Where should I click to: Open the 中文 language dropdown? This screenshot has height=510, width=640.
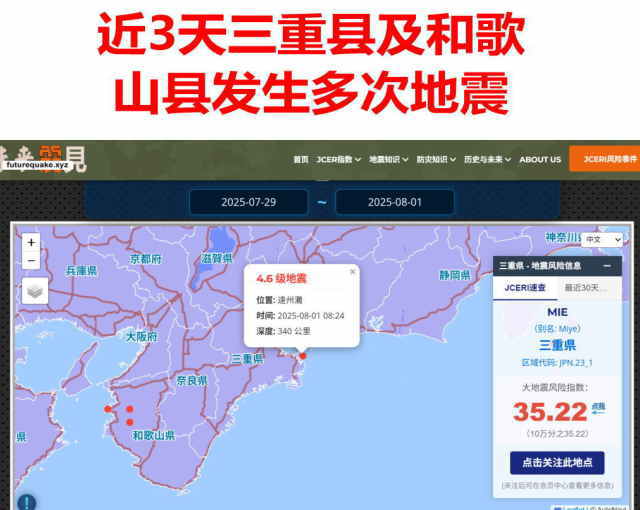click(x=603, y=240)
